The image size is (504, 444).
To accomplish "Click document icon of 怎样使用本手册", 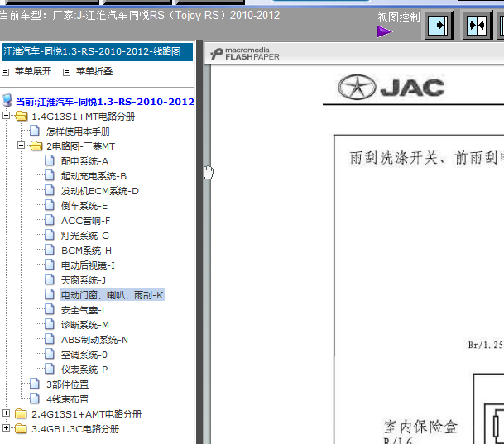I will (35, 131).
